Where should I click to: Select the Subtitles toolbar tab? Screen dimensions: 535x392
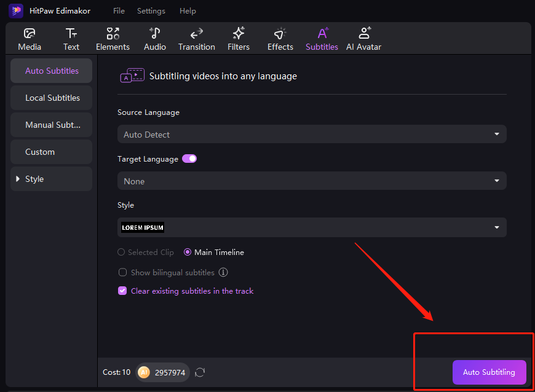tap(322, 39)
